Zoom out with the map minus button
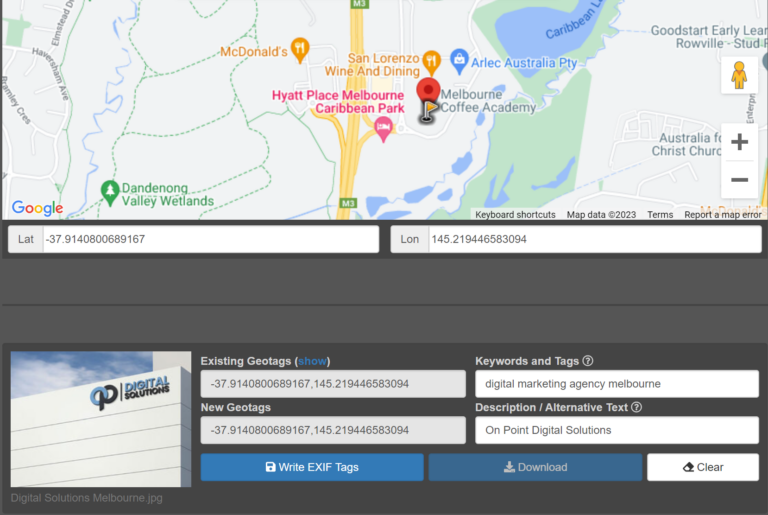 click(739, 179)
